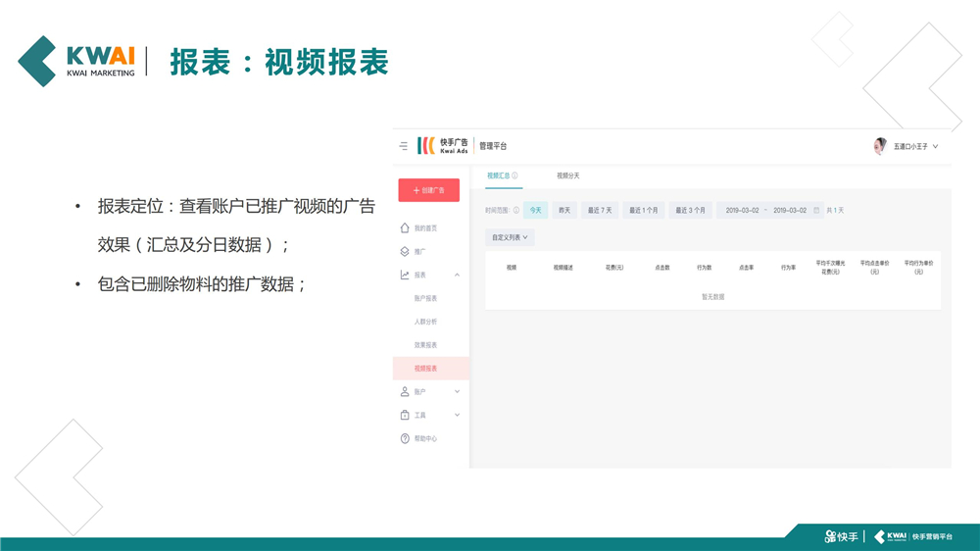Click the 视频 column header
Viewport: 980px width, 551px height.
pyautogui.click(x=512, y=268)
